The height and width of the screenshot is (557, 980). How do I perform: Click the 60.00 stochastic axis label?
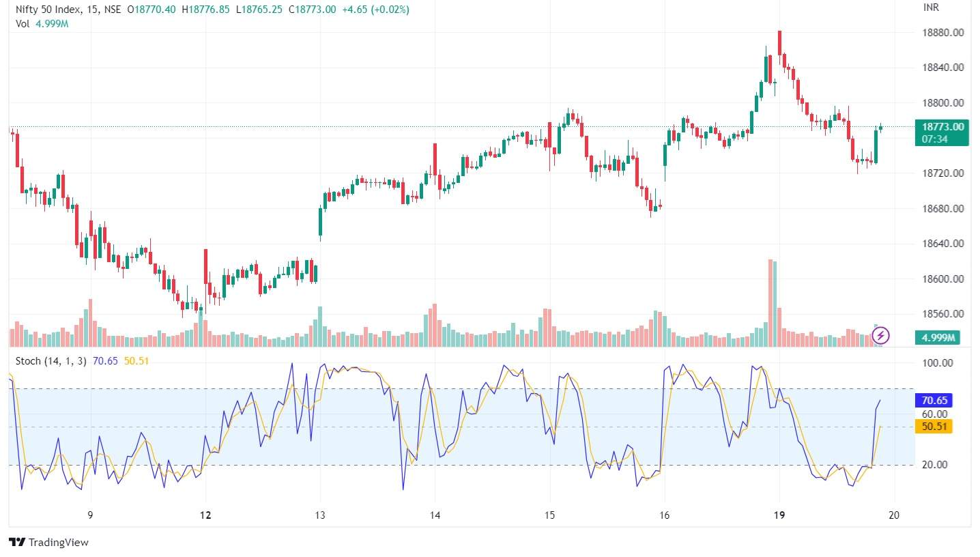coord(936,414)
